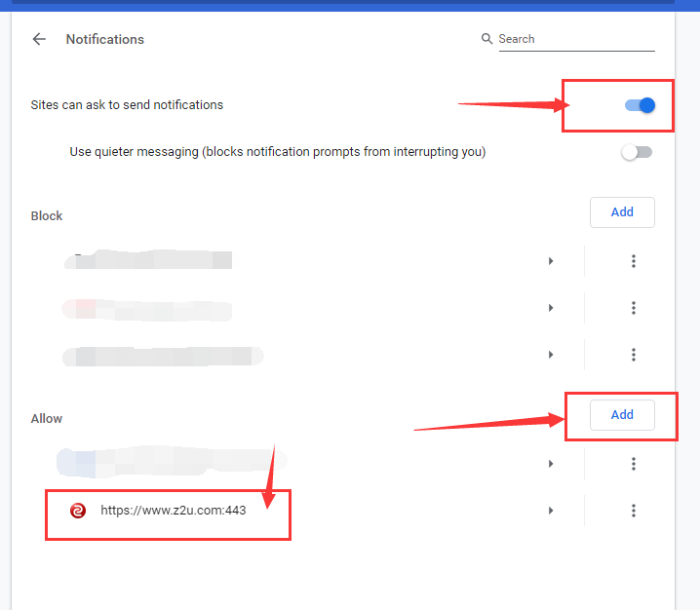Expand details arrow for first blocked site
The width and height of the screenshot is (700, 610).
point(551,261)
